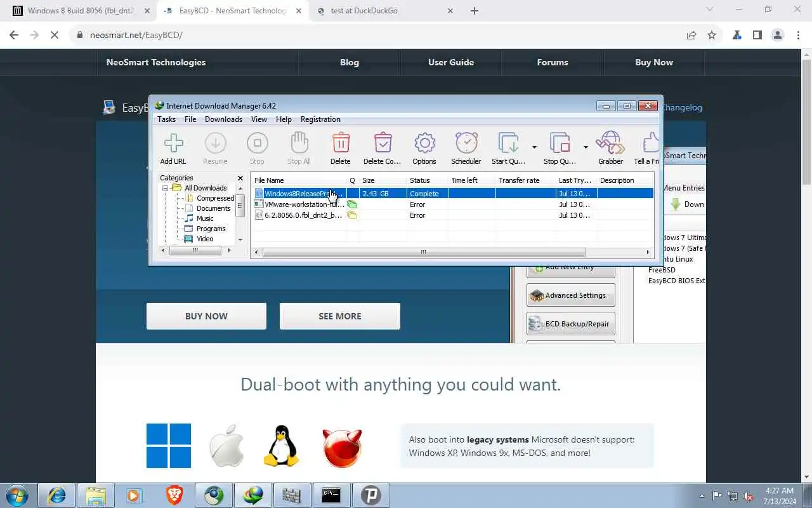The image size is (812, 508).
Task: Click scroll-down arrow of categories tree
Action: tap(240, 239)
